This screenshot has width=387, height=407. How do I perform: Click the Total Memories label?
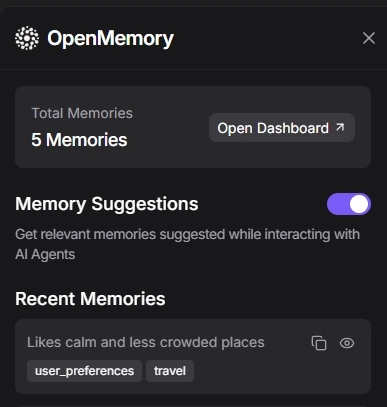click(x=82, y=113)
